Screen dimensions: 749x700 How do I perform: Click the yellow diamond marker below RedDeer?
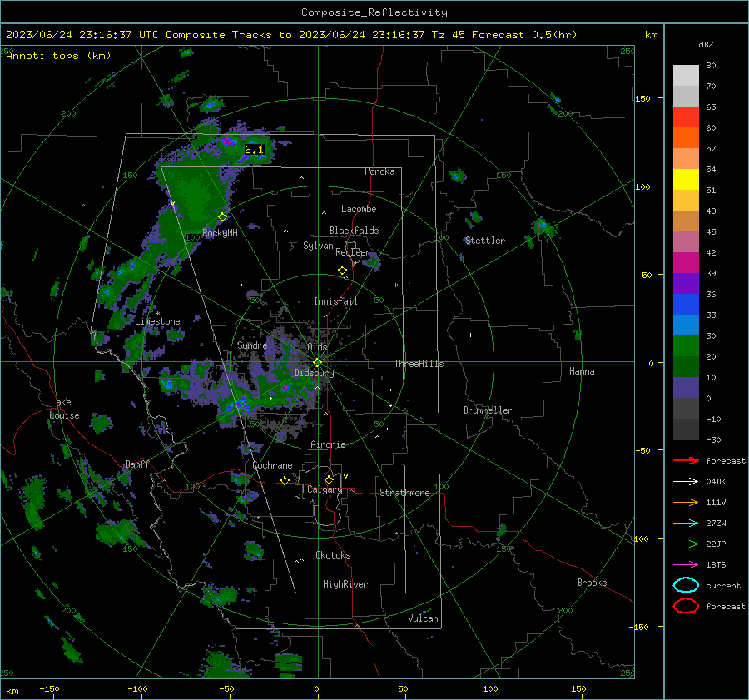[x=342, y=271]
